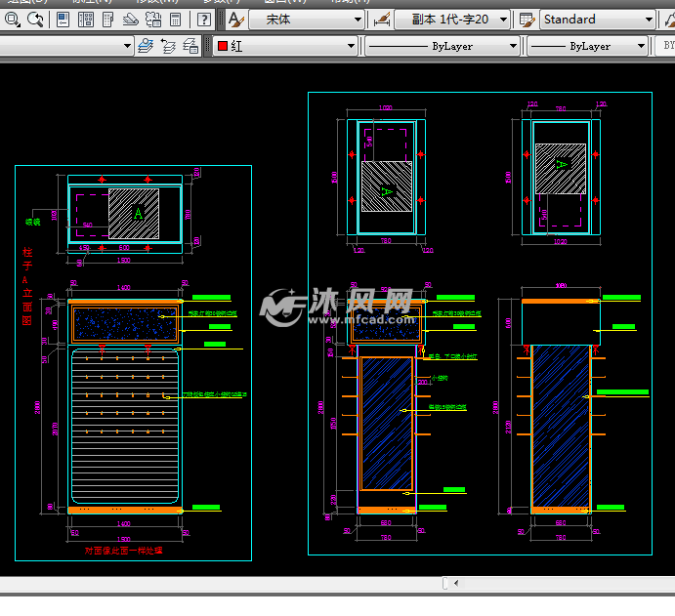The image size is (675, 616).
Task: Select the 450 dimension in left plan
Action: point(84,248)
